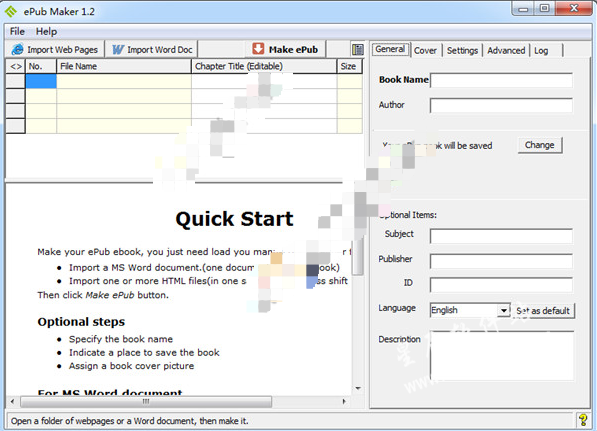597x431 pixels.
Task: Click the horizontal scrollbar thumb under Quick Start
Action: (x=146, y=401)
